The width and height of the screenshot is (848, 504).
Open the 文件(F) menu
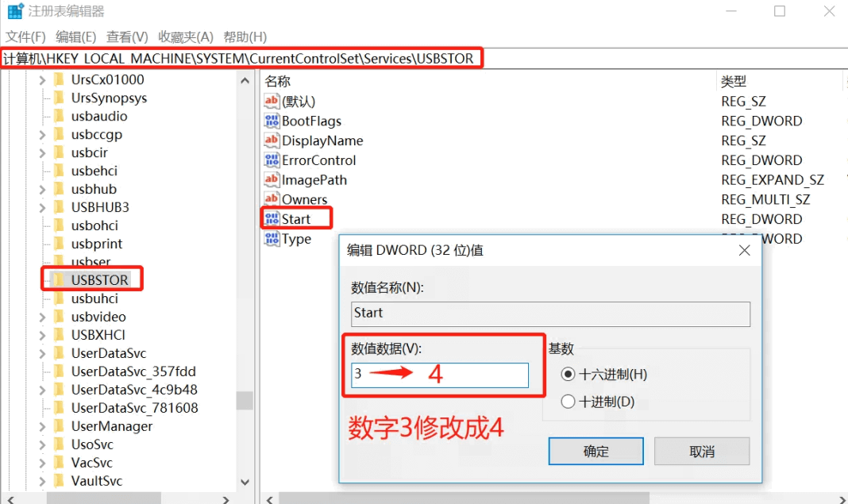25,37
